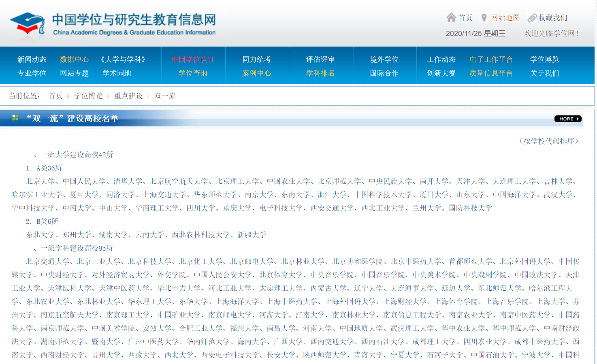Open 关于我们 navigation item
The height and width of the screenshot is (364, 597).
tap(544, 73)
